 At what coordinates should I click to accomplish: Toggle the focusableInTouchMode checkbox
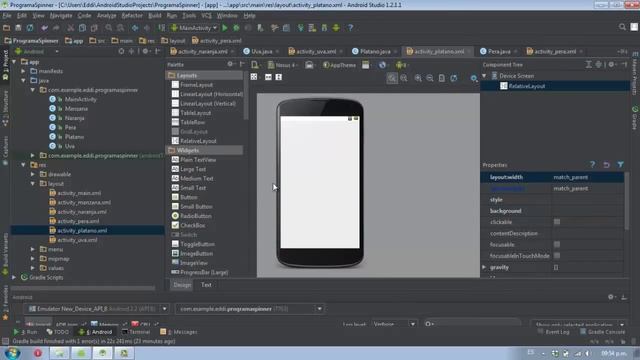[557, 256]
